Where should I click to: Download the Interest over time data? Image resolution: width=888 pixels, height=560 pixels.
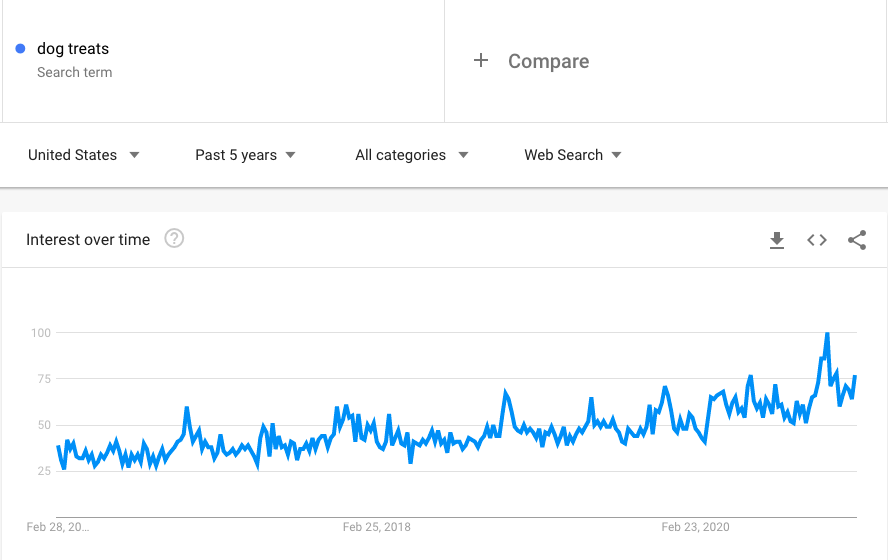point(777,240)
